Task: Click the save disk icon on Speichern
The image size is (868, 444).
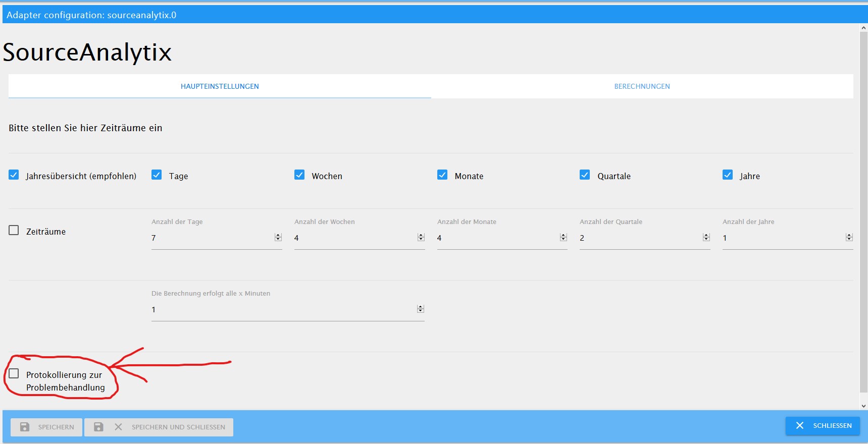Action: (24, 427)
